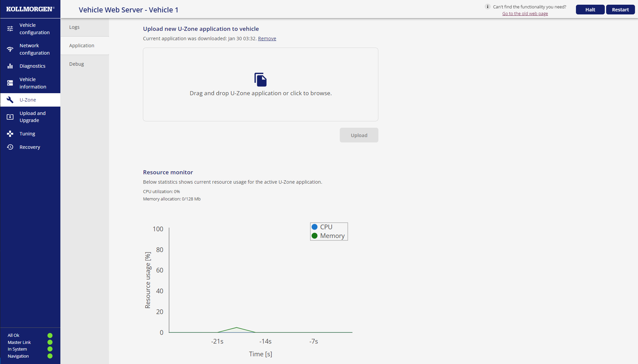
Task: Click the document icon in drop zone
Action: pyautogui.click(x=260, y=80)
